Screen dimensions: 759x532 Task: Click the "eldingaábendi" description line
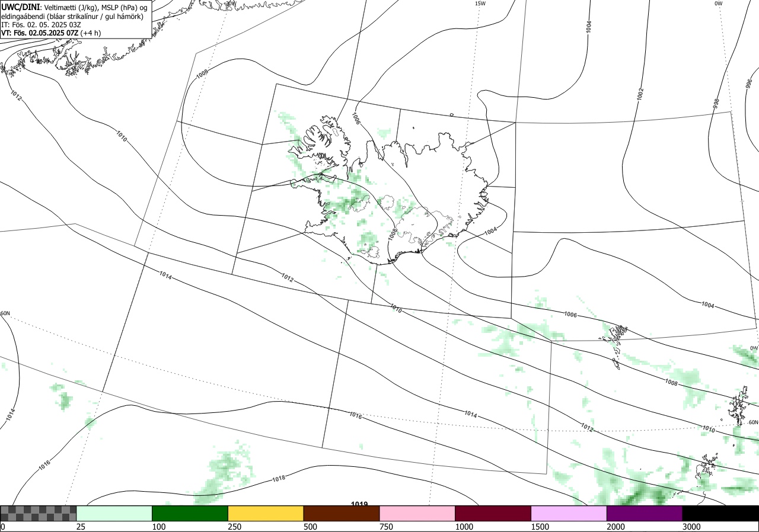click(72, 16)
